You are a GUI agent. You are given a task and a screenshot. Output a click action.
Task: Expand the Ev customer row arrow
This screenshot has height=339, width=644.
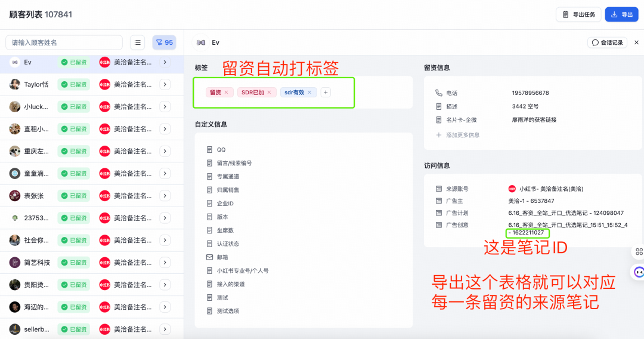click(x=165, y=62)
